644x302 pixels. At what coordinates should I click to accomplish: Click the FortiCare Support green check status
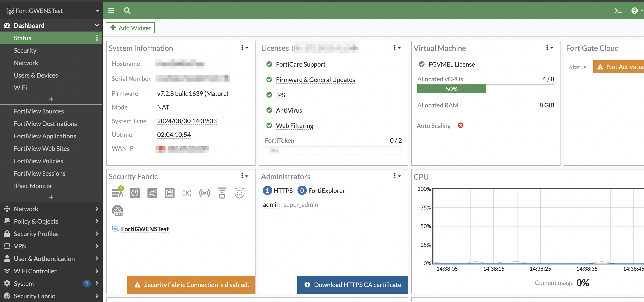[x=269, y=64]
